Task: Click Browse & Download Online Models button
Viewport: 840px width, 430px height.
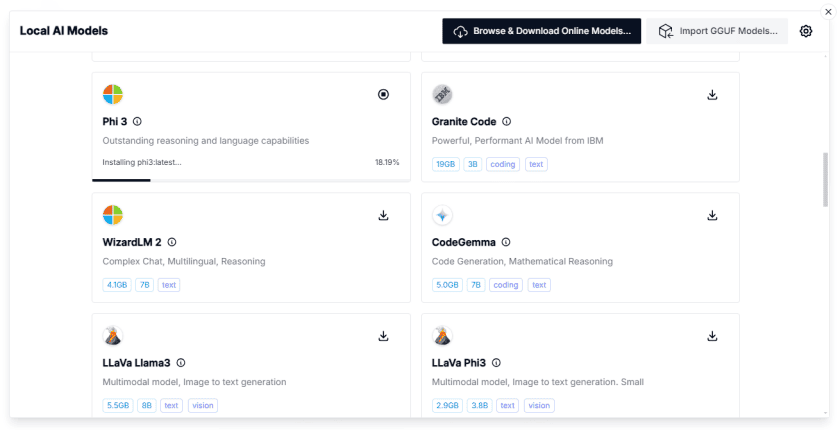Action: (x=541, y=31)
